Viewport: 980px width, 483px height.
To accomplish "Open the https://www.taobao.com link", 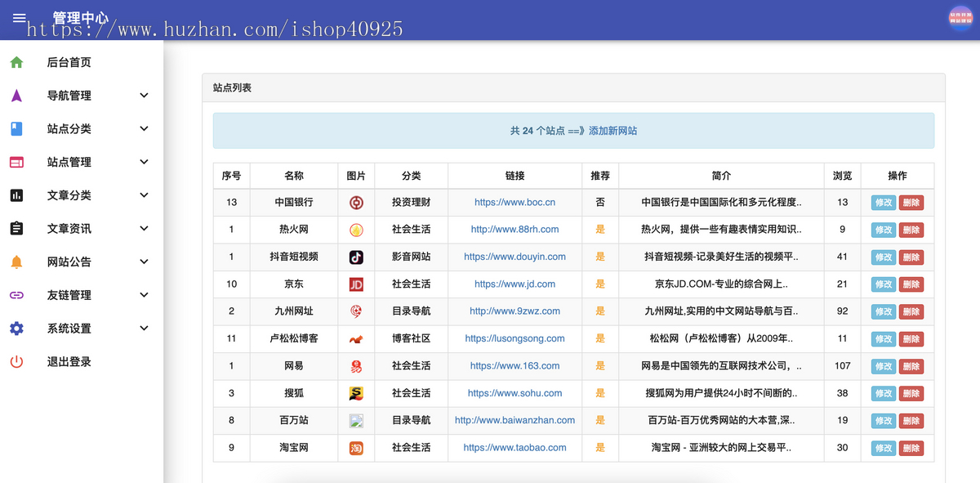I will (514, 448).
